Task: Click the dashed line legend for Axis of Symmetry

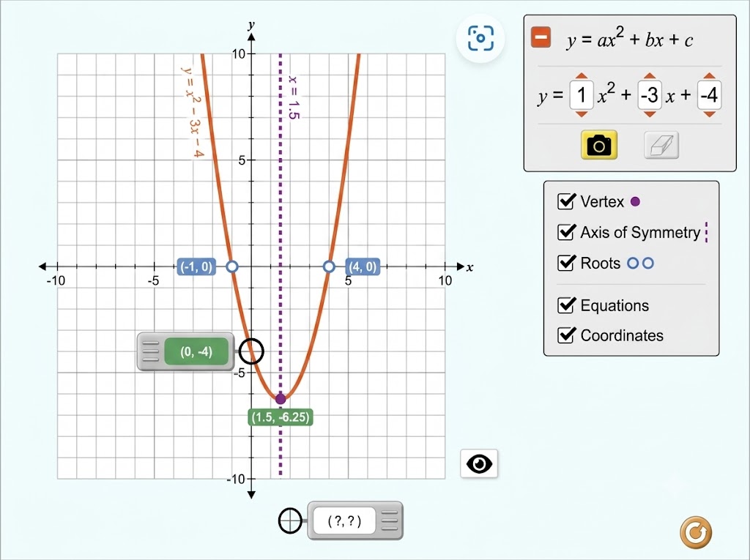Action: (x=707, y=232)
